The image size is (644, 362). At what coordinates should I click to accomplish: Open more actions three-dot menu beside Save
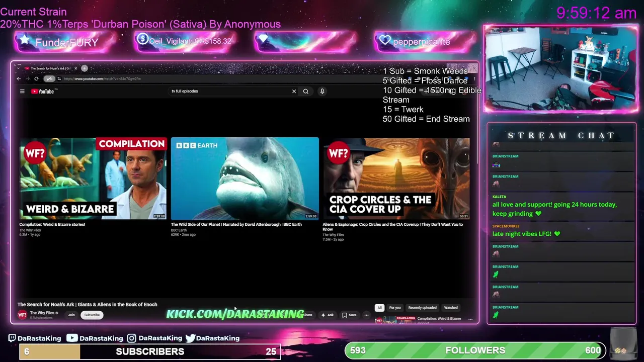[x=366, y=315]
